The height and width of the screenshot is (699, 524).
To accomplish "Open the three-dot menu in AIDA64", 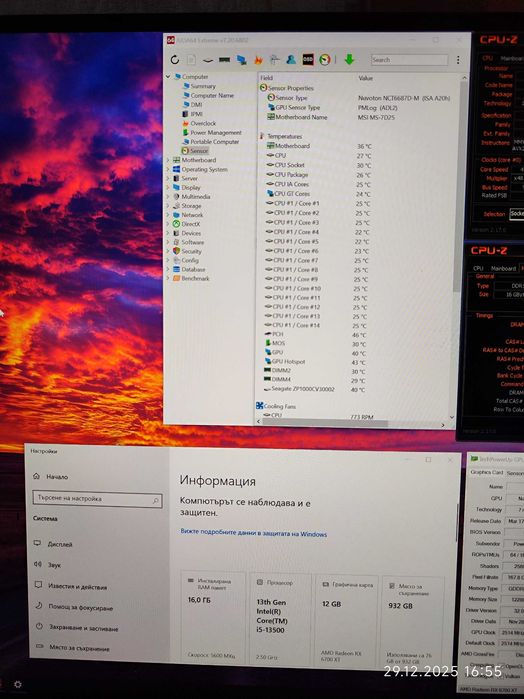I will click(458, 60).
